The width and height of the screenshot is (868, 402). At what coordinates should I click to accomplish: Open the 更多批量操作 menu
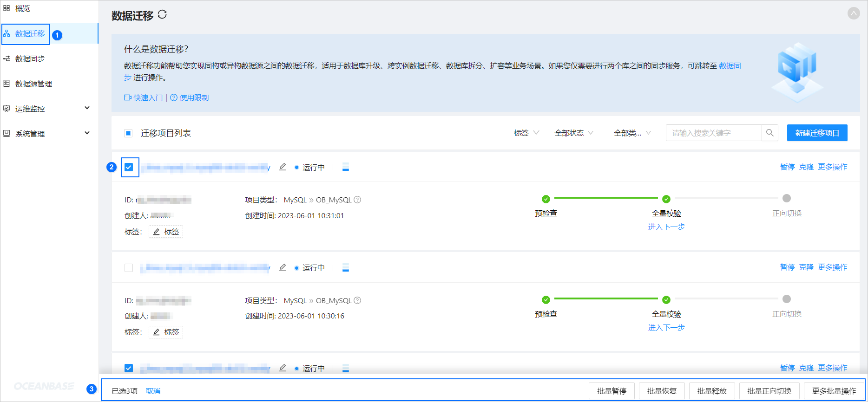[x=834, y=391]
